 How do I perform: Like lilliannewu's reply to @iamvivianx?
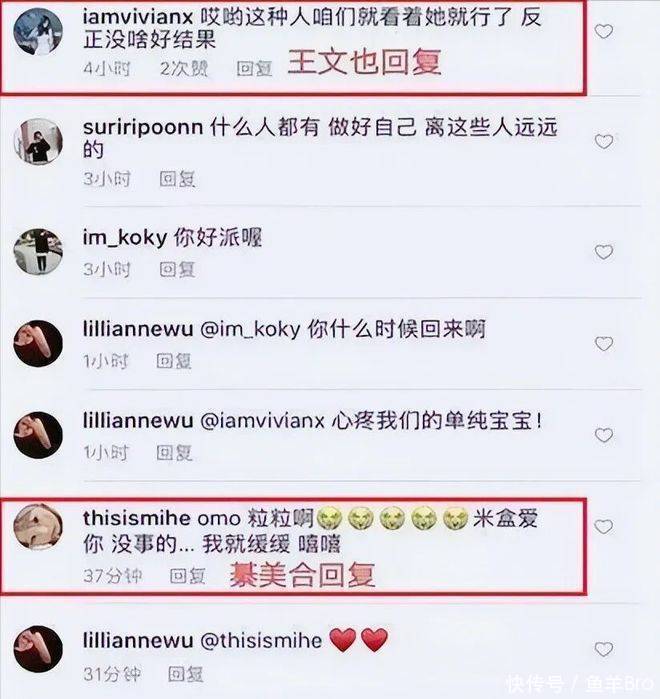click(604, 435)
